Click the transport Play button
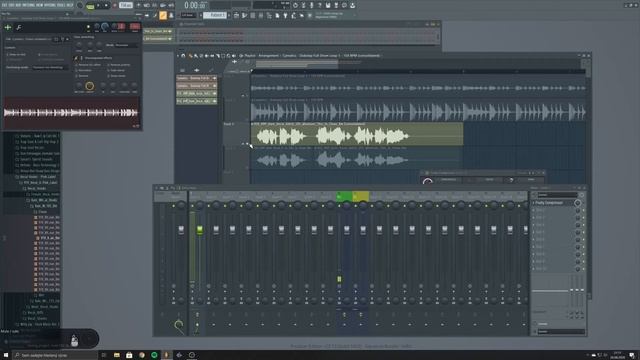Viewport: 640px width, 360px height. coord(98,6)
